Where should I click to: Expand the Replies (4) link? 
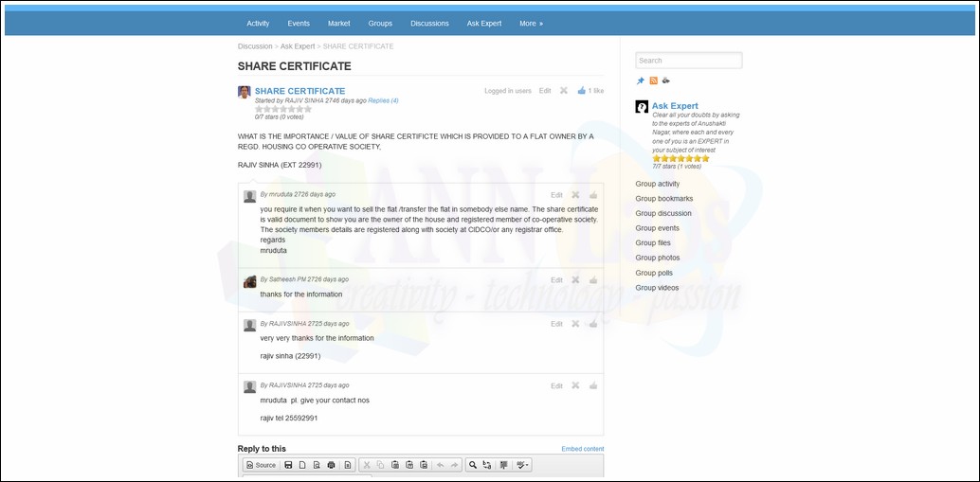tap(383, 100)
